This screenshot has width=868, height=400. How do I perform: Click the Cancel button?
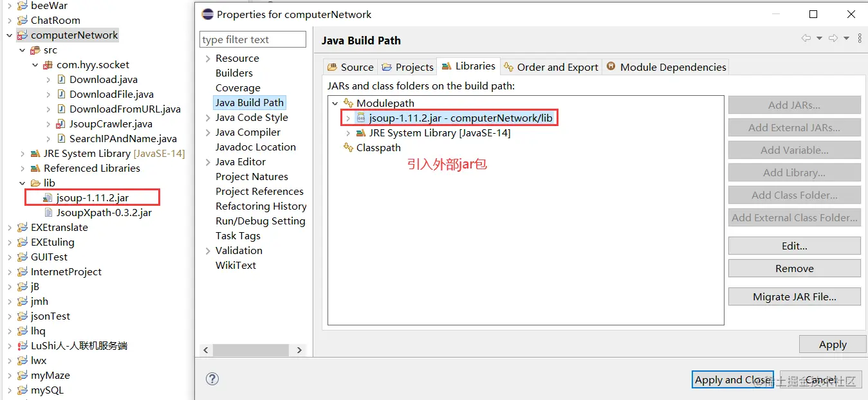(x=820, y=380)
